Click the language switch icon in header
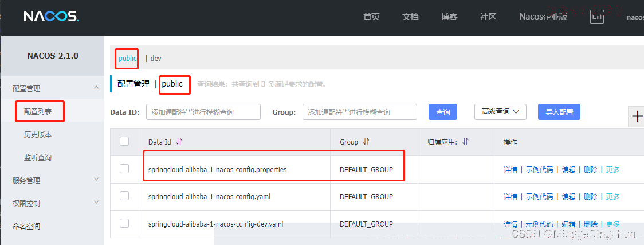The image size is (644, 245). (x=597, y=17)
